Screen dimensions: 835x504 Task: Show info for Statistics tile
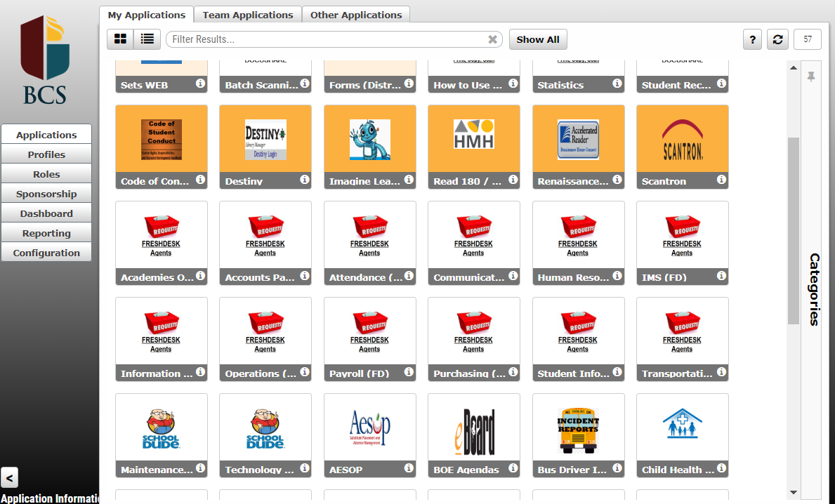coord(617,83)
